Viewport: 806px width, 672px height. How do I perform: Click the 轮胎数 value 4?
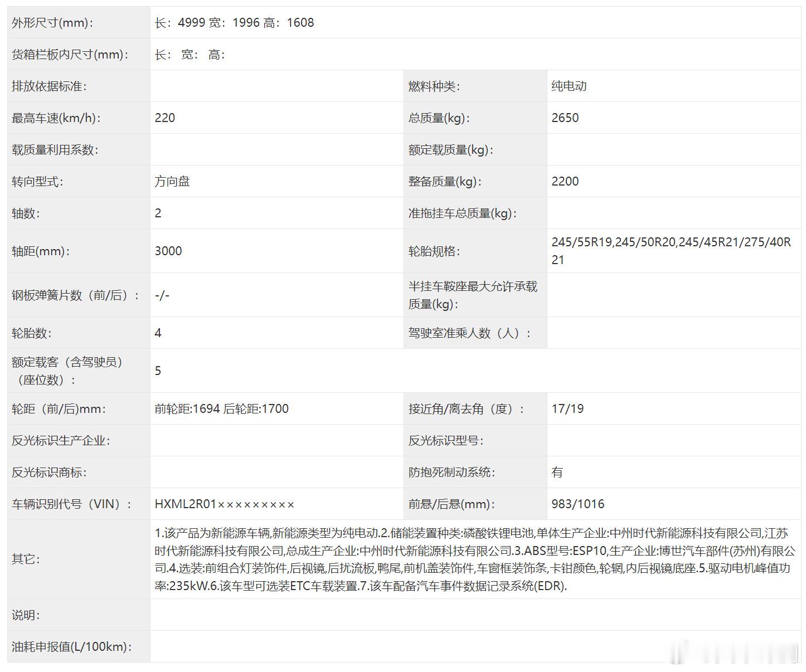click(x=158, y=333)
